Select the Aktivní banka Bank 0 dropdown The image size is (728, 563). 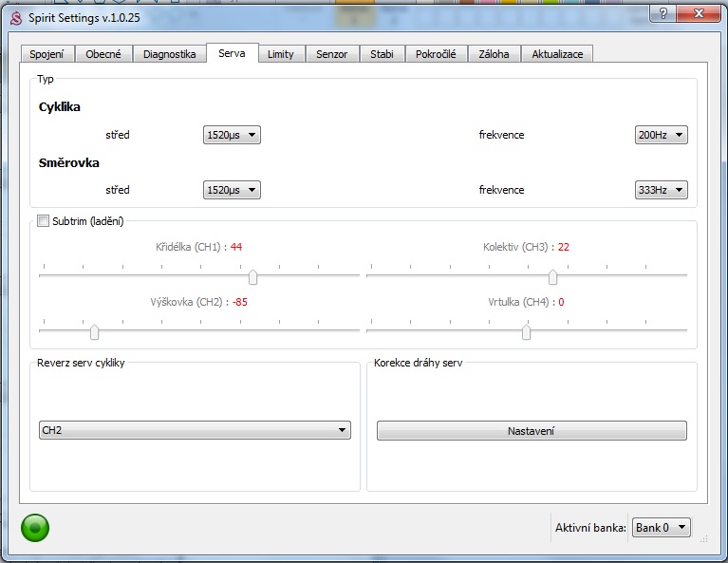pos(661,528)
